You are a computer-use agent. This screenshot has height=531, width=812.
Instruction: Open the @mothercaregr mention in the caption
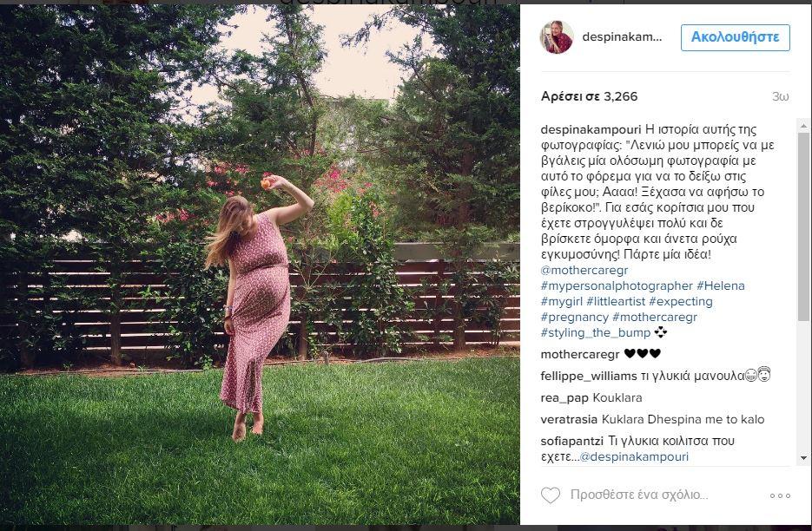click(x=584, y=270)
